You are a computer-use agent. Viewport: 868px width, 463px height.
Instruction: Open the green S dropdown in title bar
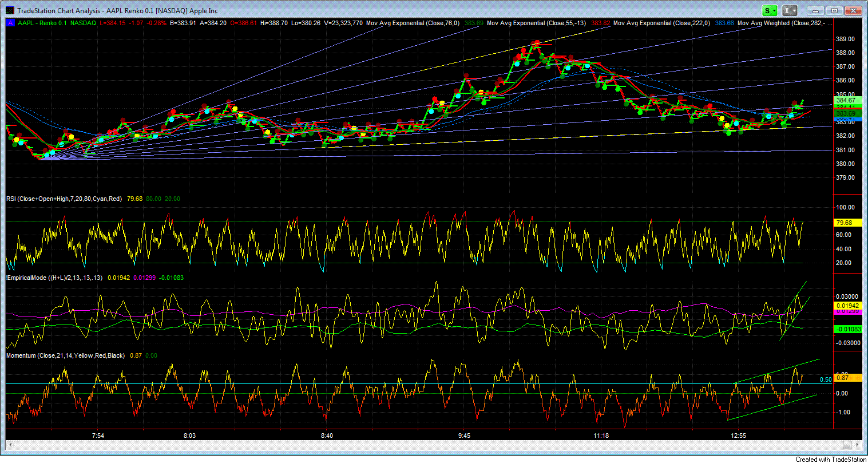770,10
